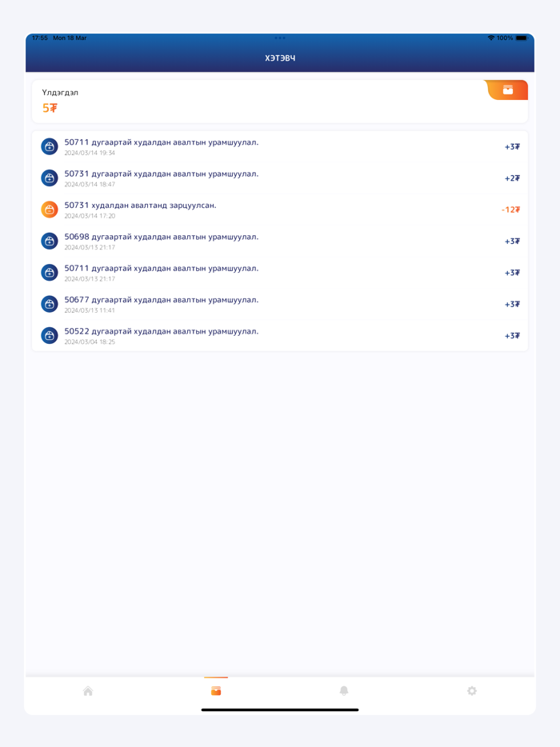Click the wallet icon next to entry 50522

click(x=50, y=335)
